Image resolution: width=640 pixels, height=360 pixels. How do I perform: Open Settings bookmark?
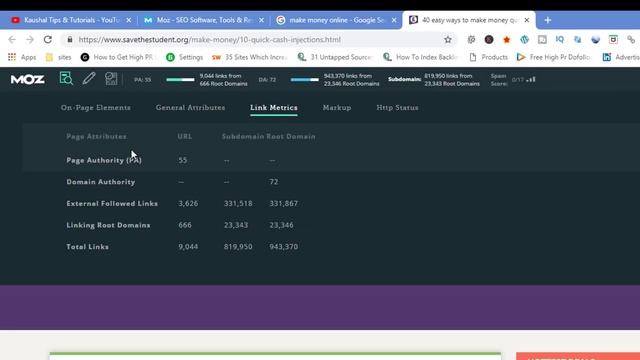[185, 57]
